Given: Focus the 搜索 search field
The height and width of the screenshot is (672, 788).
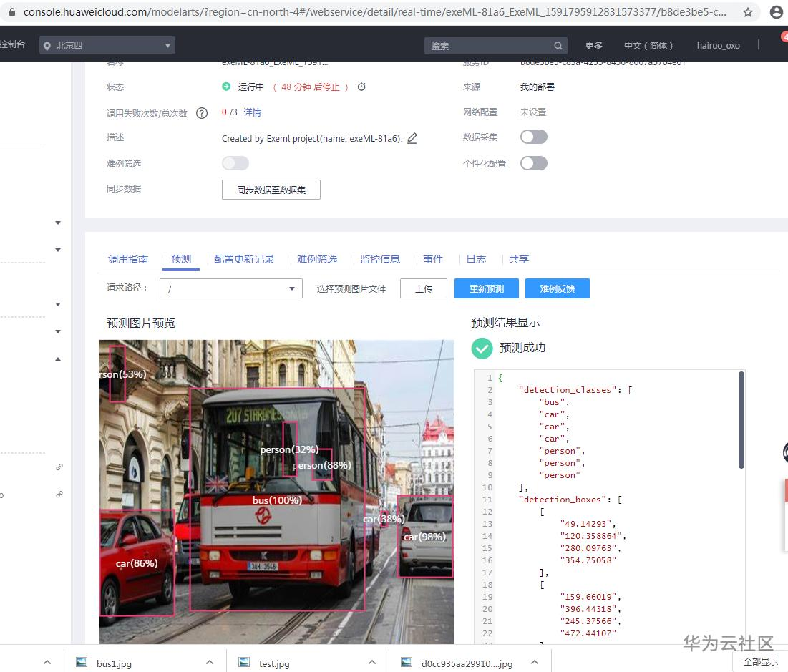Looking at the screenshot, I should [495, 46].
